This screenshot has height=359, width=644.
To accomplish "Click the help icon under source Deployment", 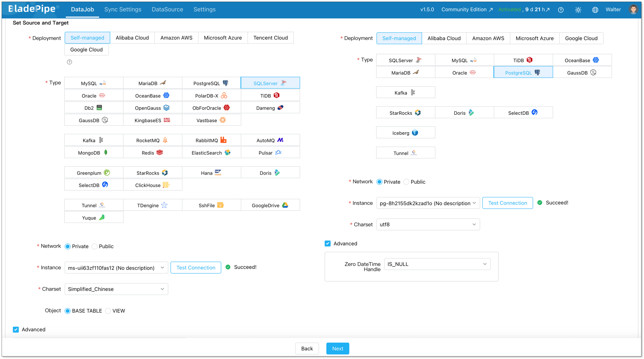I will click(70, 62).
